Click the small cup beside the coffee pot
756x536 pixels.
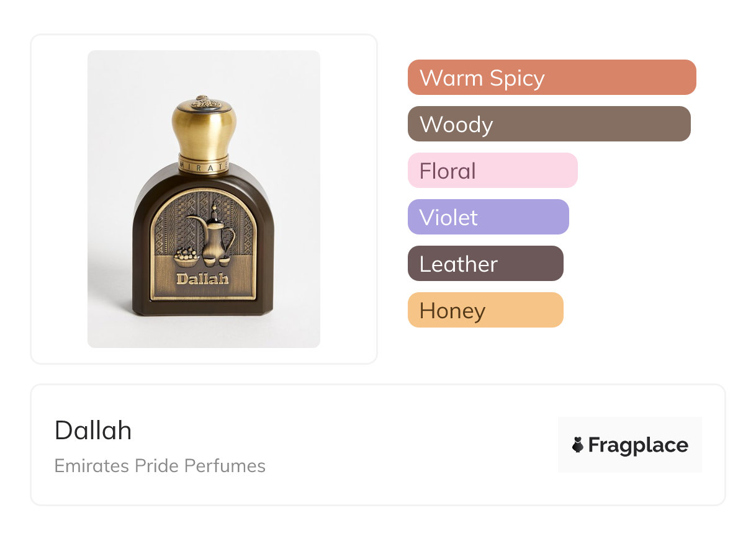tap(225, 261)
